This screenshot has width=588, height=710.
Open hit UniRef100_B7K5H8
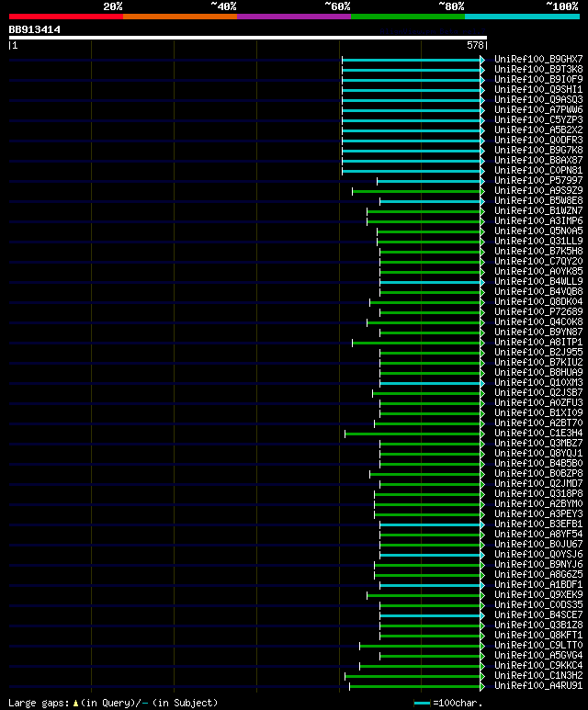pyautogui.click(x=538, y=252)
